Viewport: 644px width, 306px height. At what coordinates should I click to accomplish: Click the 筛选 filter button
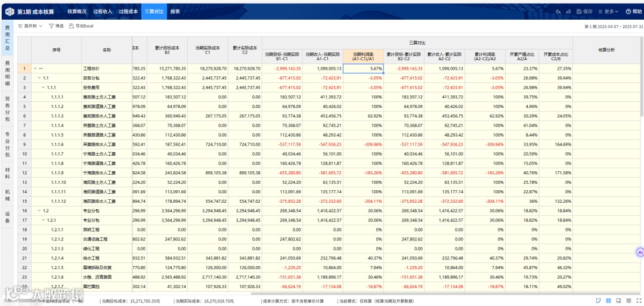(x=56, y=26)
